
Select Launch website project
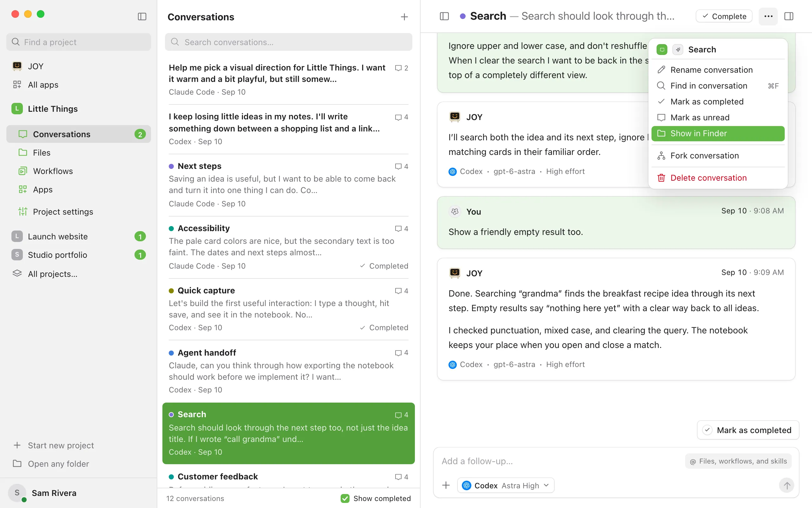tap(79, 237)
